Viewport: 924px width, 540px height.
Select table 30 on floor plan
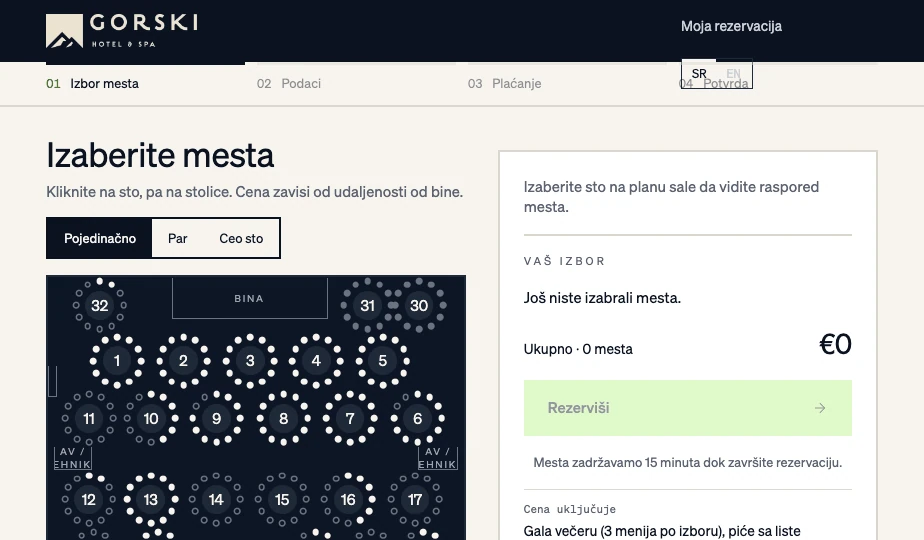[x=419, y=305]
